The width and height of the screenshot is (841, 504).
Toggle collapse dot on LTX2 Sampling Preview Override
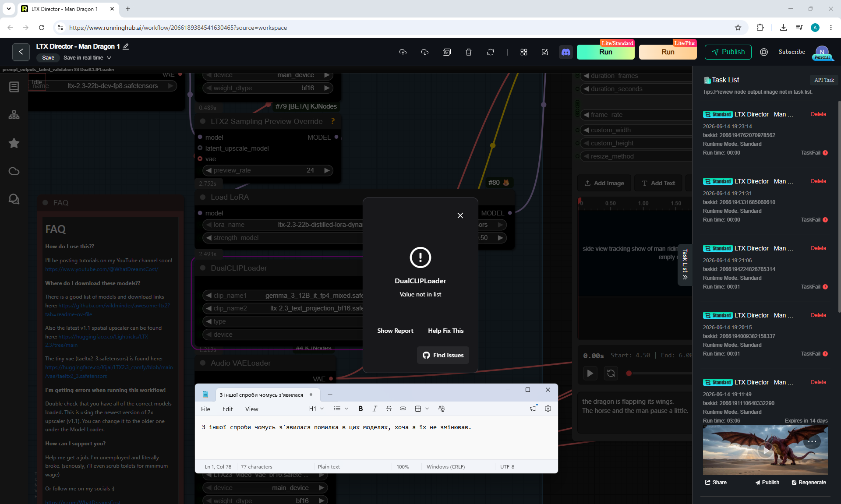point(203,121)
